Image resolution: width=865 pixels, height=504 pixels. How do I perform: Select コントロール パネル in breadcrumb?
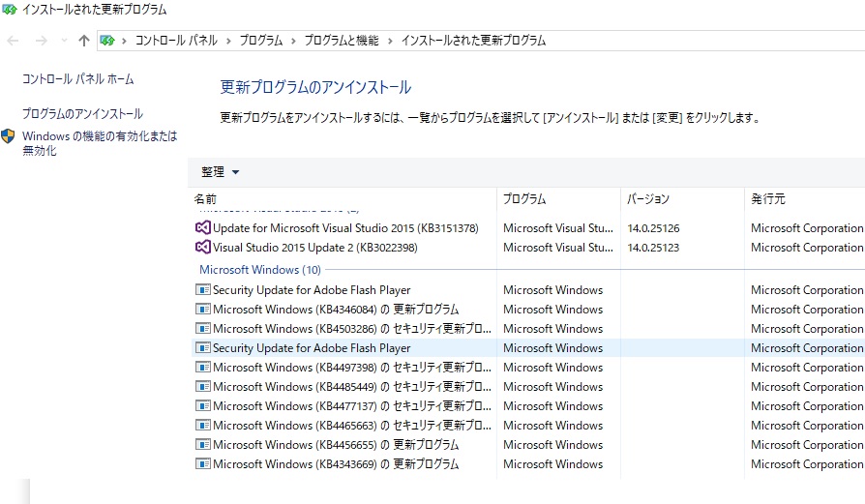pos(176,41)
